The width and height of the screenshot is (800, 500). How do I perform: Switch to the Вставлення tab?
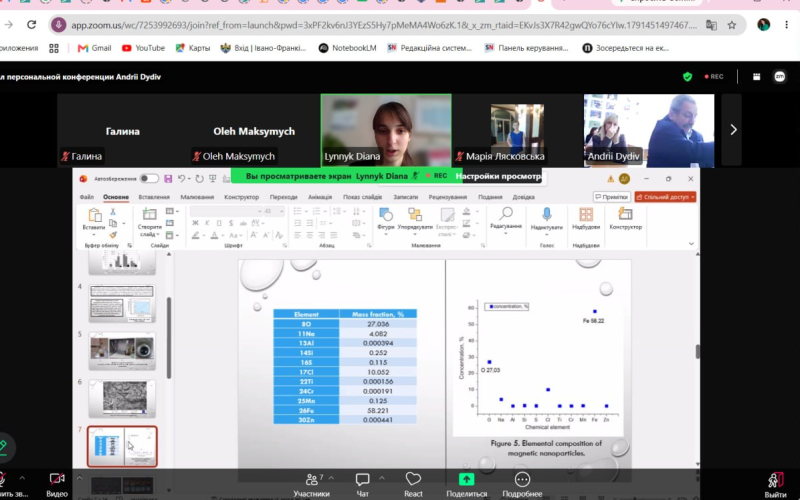(154, 197)
